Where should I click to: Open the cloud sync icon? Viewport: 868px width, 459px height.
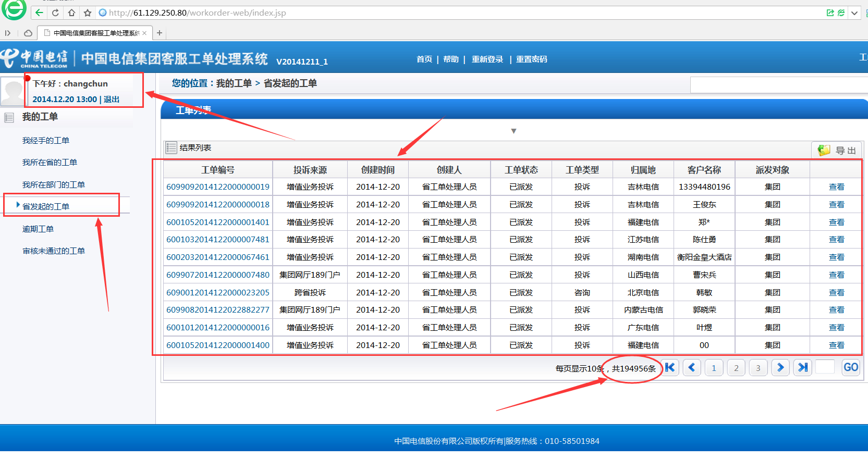pos(28,33)
